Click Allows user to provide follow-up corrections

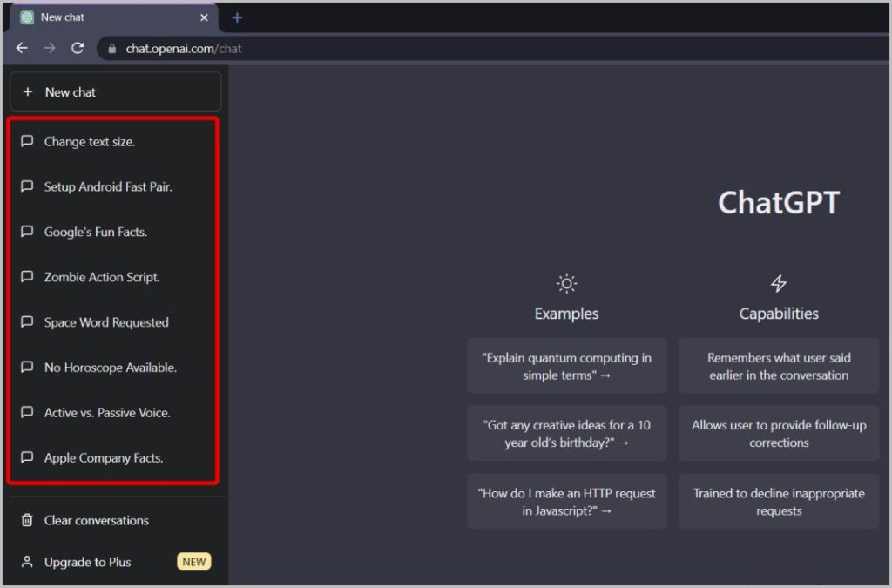click(779, 434)
